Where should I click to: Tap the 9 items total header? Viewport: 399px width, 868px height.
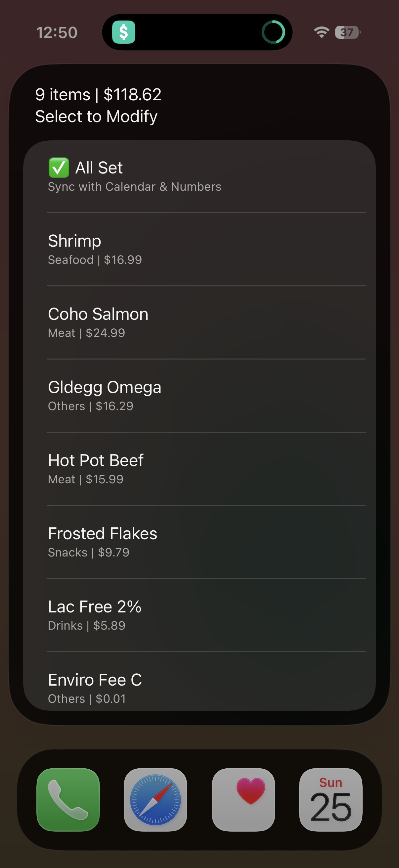(x=98, y=95)
